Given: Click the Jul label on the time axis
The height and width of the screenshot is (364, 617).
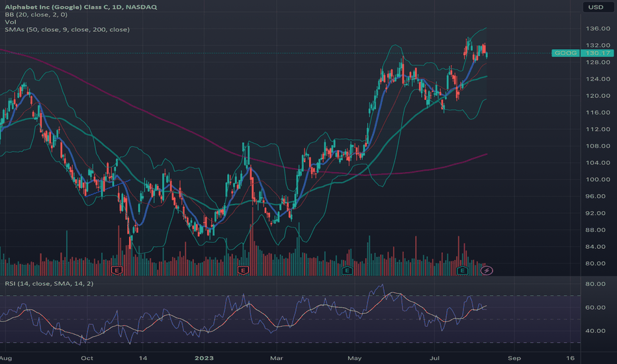Looking at the screenshot, I should 434,358.
